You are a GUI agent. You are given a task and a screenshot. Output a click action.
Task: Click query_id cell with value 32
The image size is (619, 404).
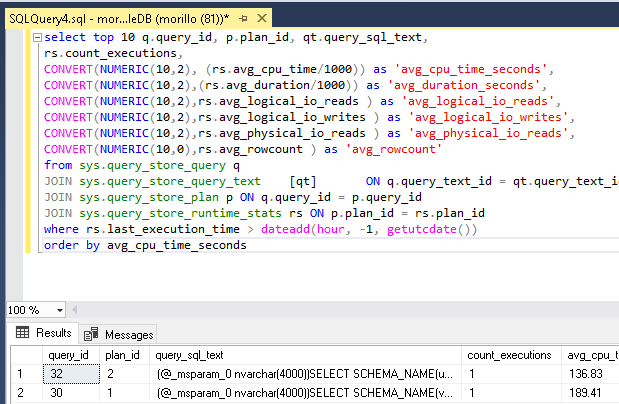(x=71, y=374)
